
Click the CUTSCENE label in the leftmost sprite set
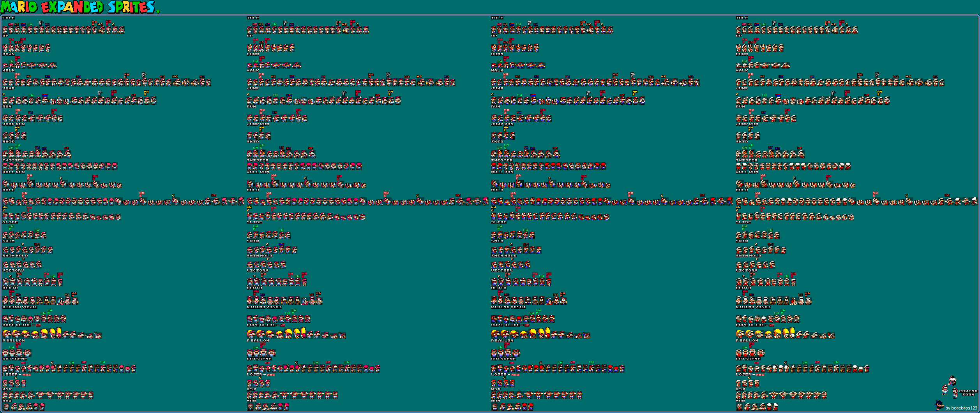(x=15, y=359)
